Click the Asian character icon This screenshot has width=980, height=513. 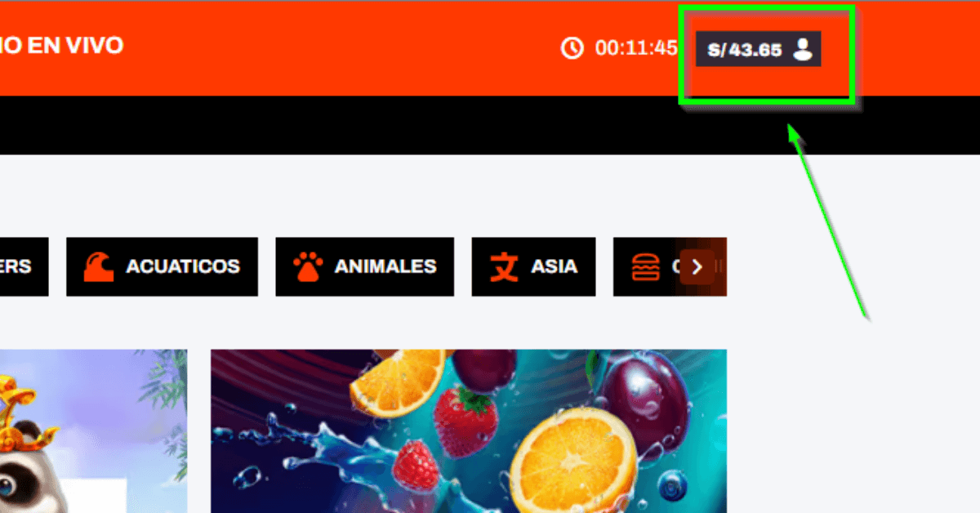[x=504, y=266]
